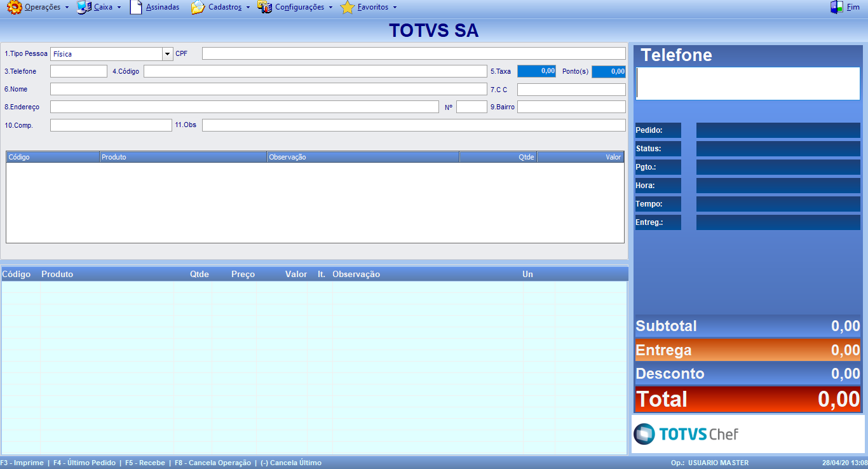Click F8 - Cancela Operação in status bar
868x469 pixels.
pos(213,463)
